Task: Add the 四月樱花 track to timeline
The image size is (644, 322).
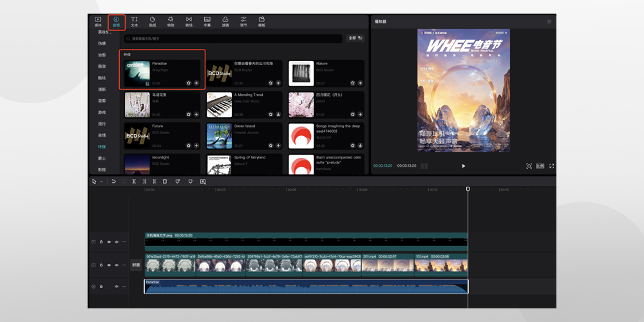Action: (x=360, y=114)
